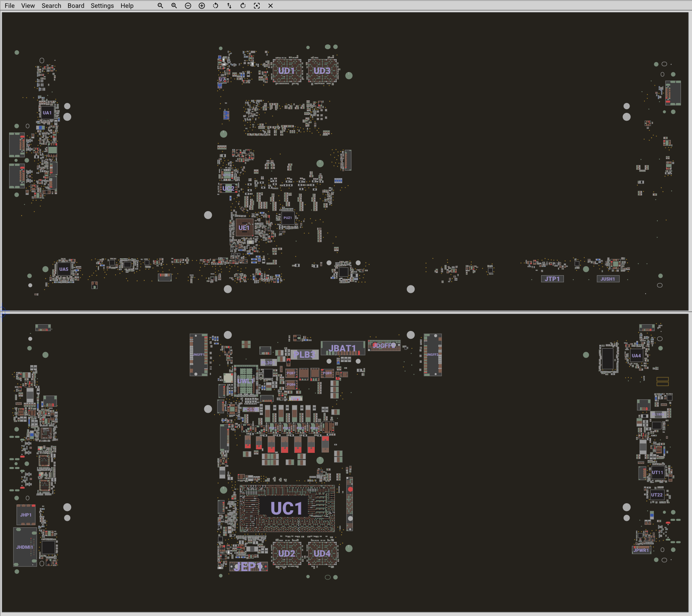Rotate the board clockwise
The height and width of the screenshot is (616, 692).
pos(243,6)
